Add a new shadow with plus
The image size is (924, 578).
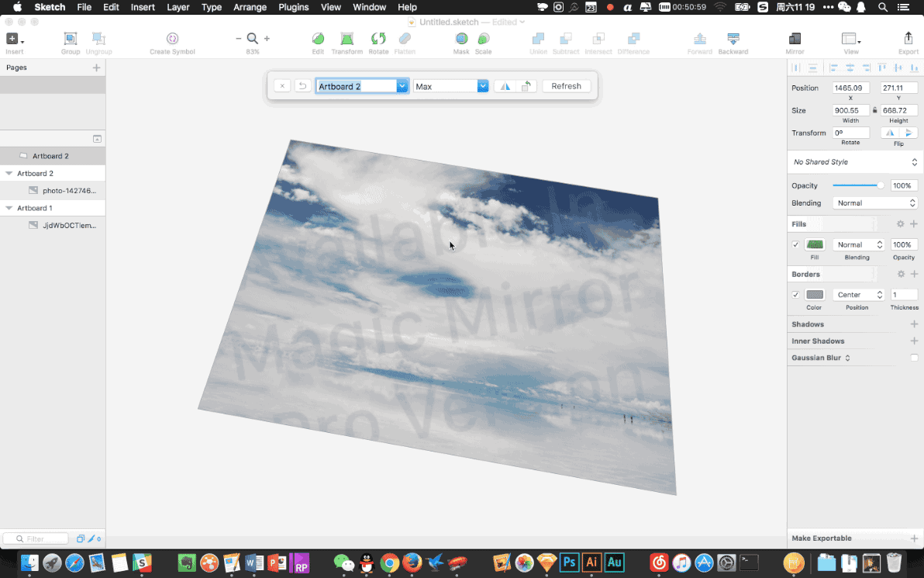pos(914,324)
